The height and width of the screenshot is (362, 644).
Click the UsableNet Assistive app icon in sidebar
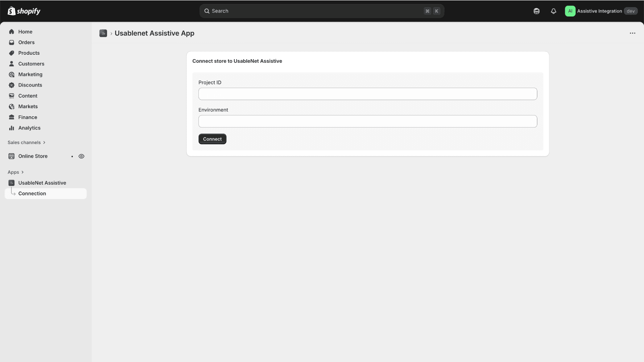pos(12,183)
